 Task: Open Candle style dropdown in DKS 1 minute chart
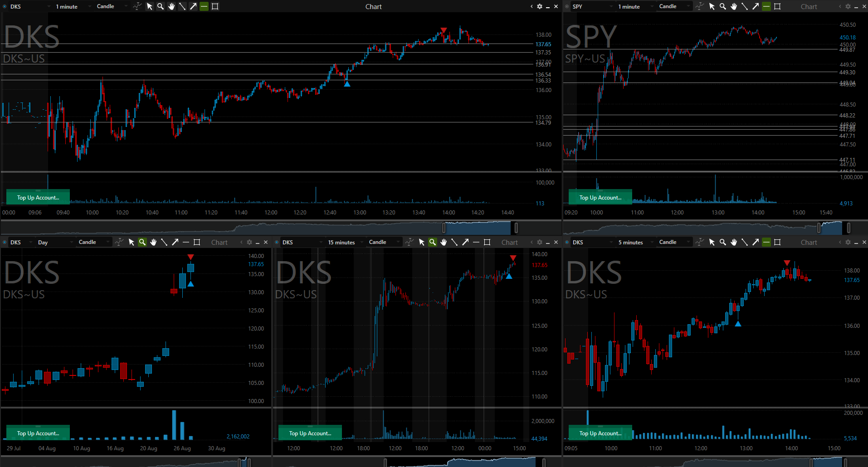coord(112,6)
